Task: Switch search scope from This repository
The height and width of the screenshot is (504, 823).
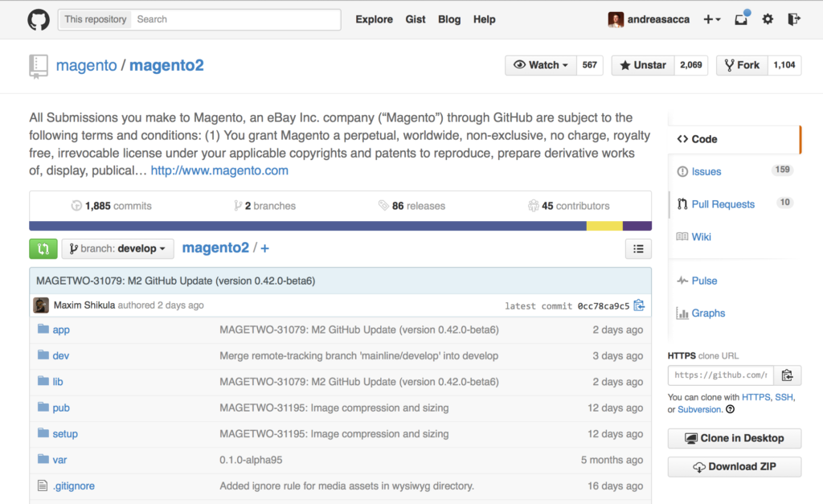Action: point(93,18)
